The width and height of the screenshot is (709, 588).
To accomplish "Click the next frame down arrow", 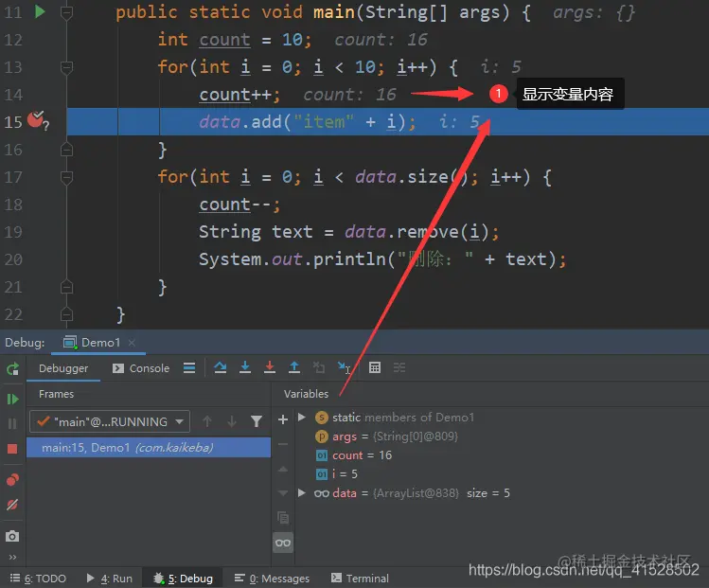I will click(x=232, y=421).
